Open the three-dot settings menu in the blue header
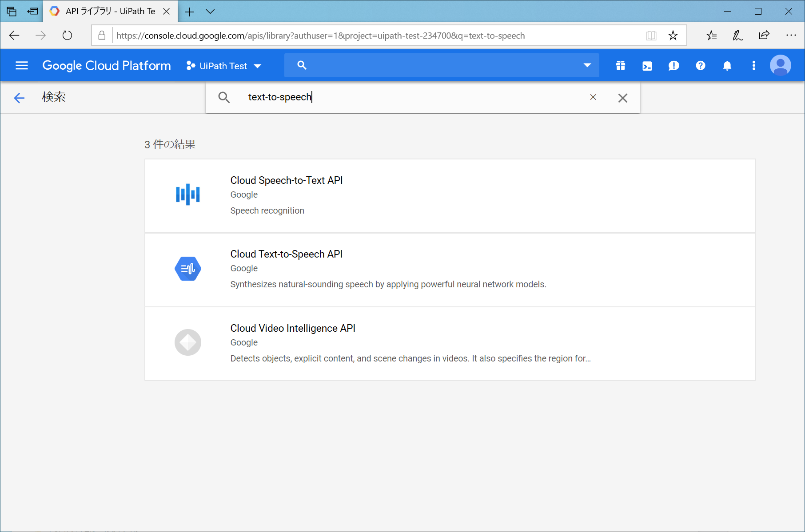 (754, 66)
